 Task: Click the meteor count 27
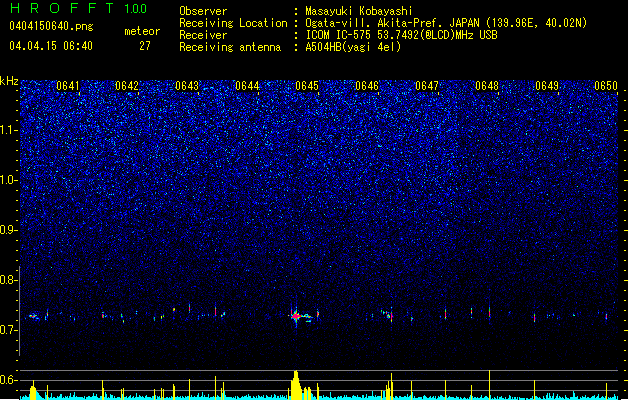(145, 46)
